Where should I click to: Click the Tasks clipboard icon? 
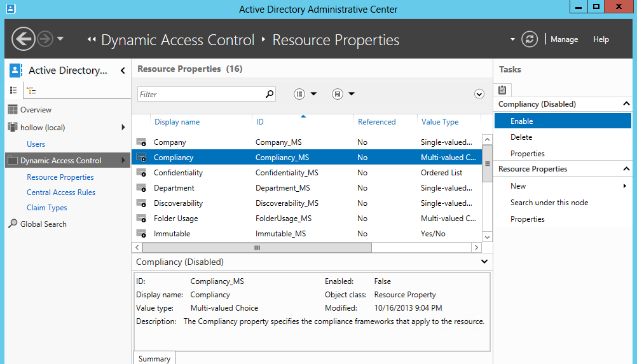tap(502, 90)
